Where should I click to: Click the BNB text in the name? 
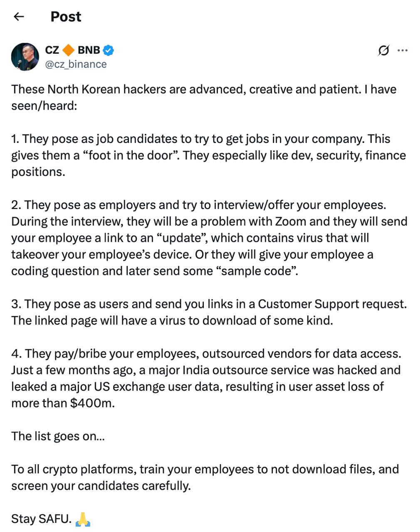(89, 50)
